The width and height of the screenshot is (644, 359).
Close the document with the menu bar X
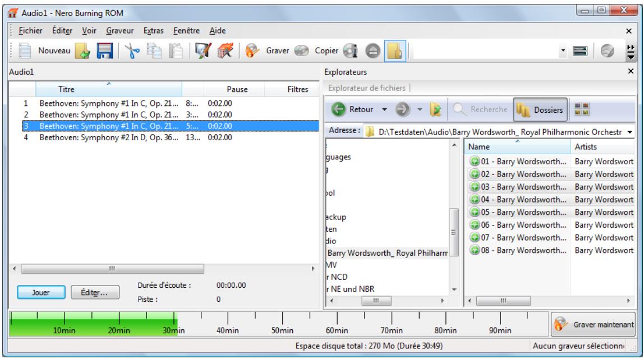[x=629, y=31]
